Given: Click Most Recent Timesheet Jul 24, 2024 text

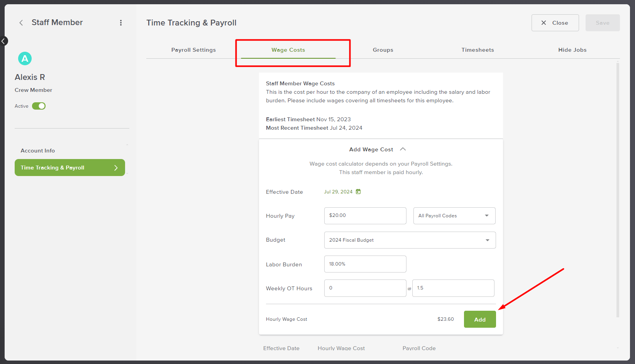Looking at the screenshot, I should click(x=314, y=128).
